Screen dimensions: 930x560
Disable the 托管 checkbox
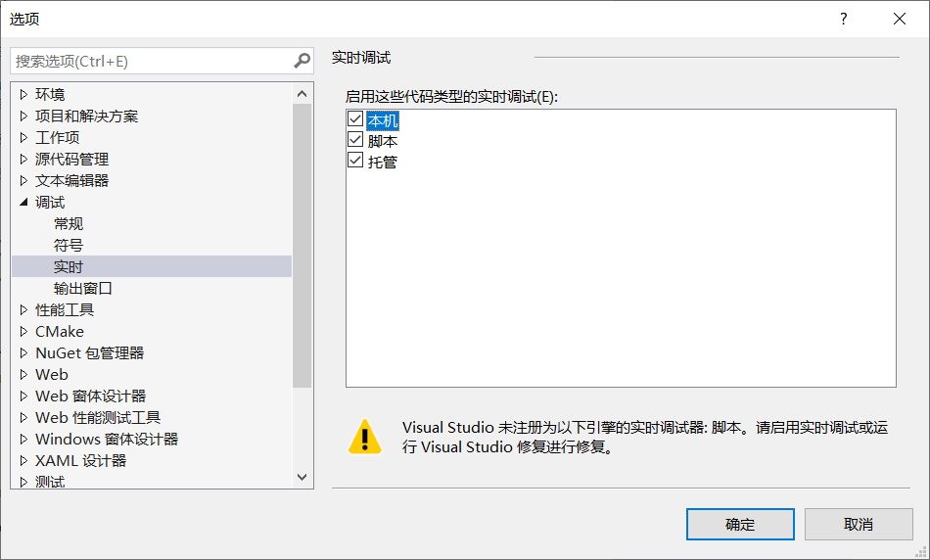(x=355, y=161)
